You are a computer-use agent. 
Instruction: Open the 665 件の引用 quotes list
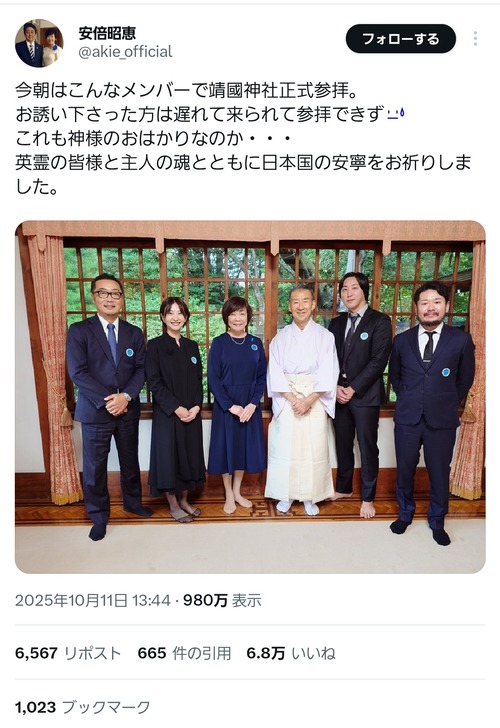tap(184, 653)
